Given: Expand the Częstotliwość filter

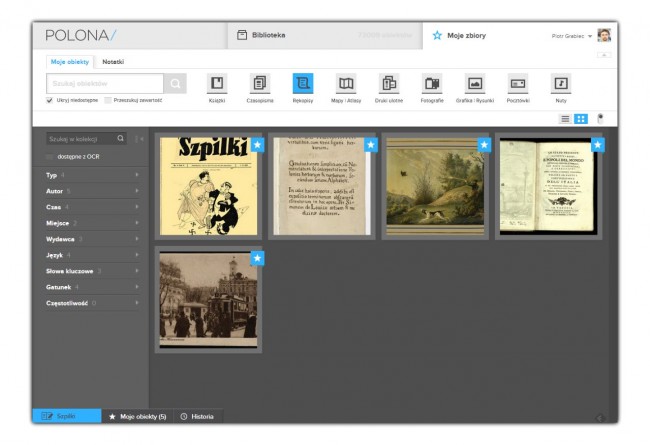Looking at the screenshot, I should [x=92, y=303].
